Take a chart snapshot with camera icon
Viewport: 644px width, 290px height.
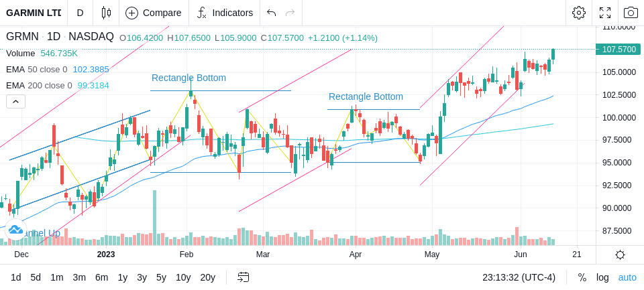coord(631,13)
